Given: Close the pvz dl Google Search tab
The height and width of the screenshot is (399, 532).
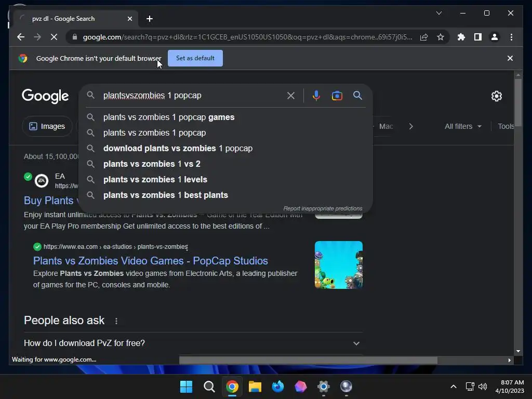Looking at the screenshot, I should tap(129, 19).
